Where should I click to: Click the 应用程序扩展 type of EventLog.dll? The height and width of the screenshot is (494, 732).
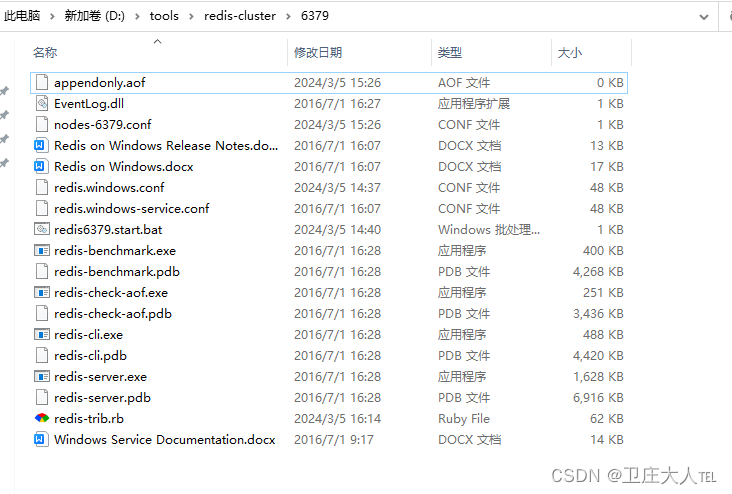pos(474,104)
